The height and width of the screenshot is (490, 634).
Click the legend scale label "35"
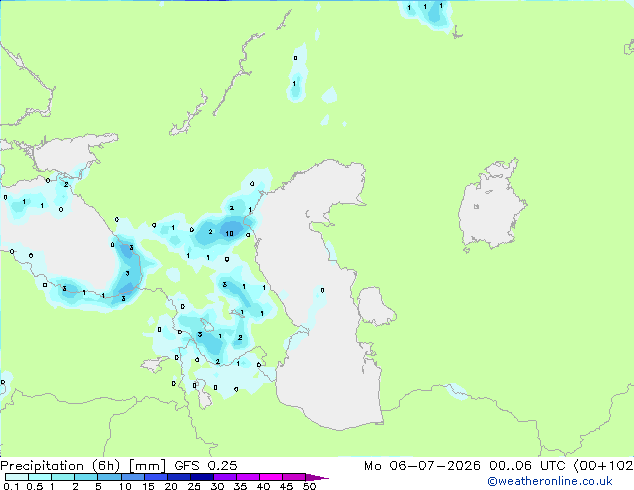click(240, 486)
